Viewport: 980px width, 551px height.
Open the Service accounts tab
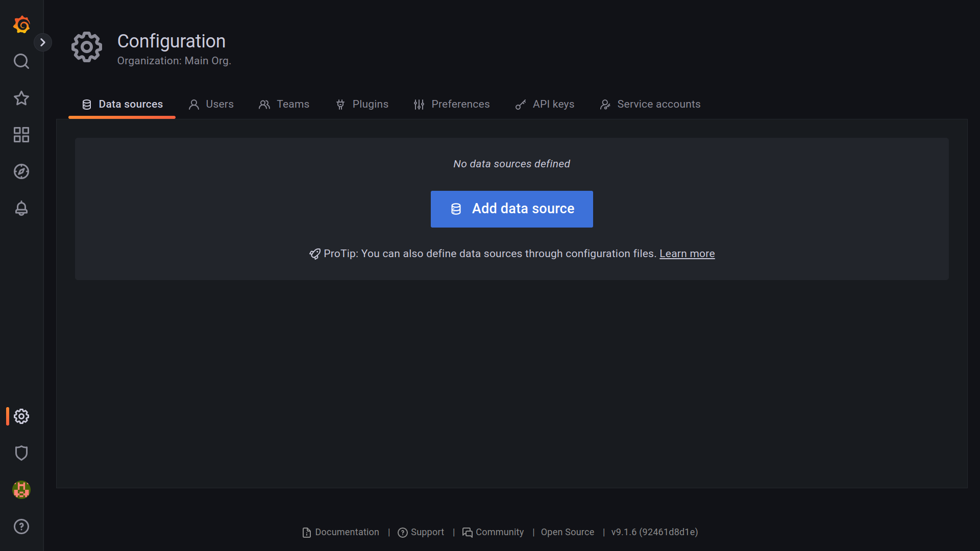(x=650, y=104)
